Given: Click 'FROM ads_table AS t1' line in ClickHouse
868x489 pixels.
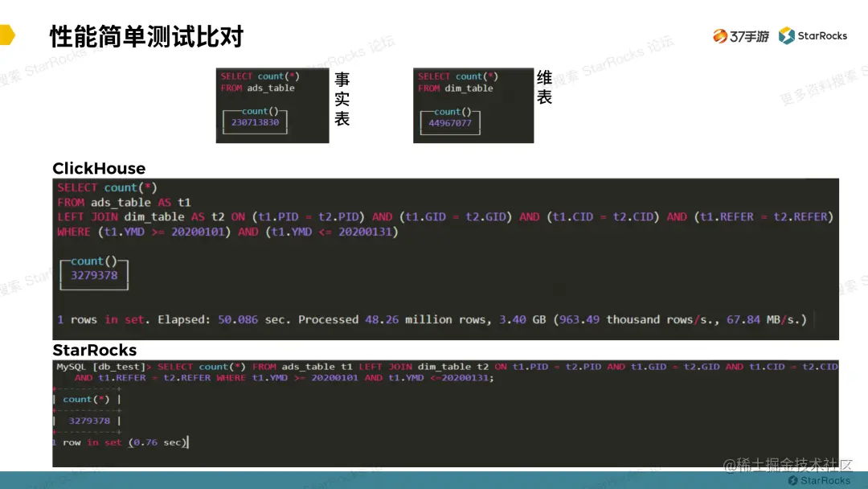Looking at the screenshot, I should 124,202.
